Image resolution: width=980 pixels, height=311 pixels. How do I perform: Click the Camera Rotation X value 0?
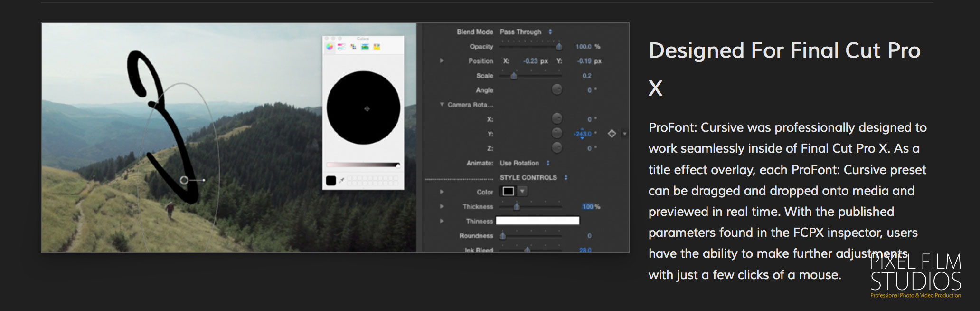(x=590, y=119)
